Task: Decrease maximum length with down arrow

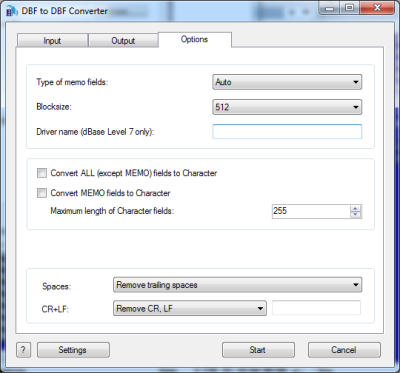Action: tap(356, 215)
